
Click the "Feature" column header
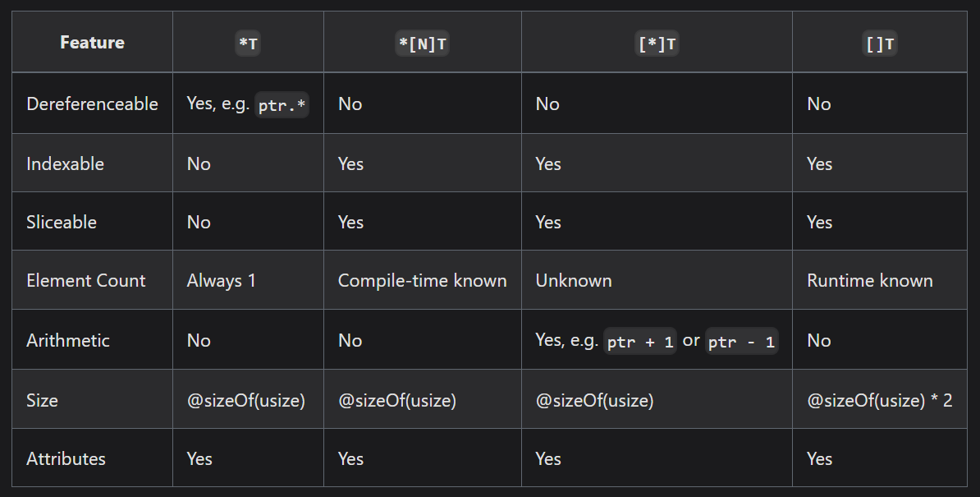[x=92, y=43]
